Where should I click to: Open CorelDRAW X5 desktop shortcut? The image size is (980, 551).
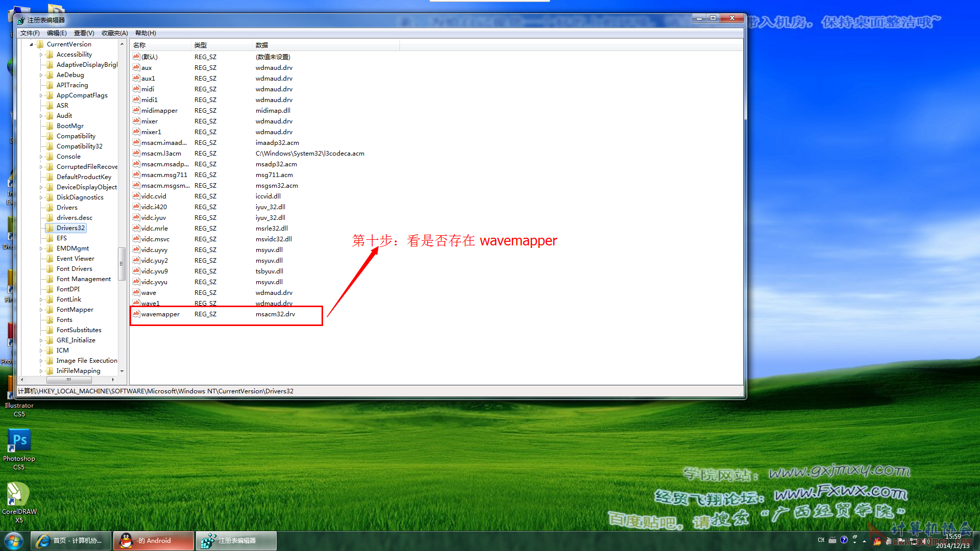[x=19, y=502]
